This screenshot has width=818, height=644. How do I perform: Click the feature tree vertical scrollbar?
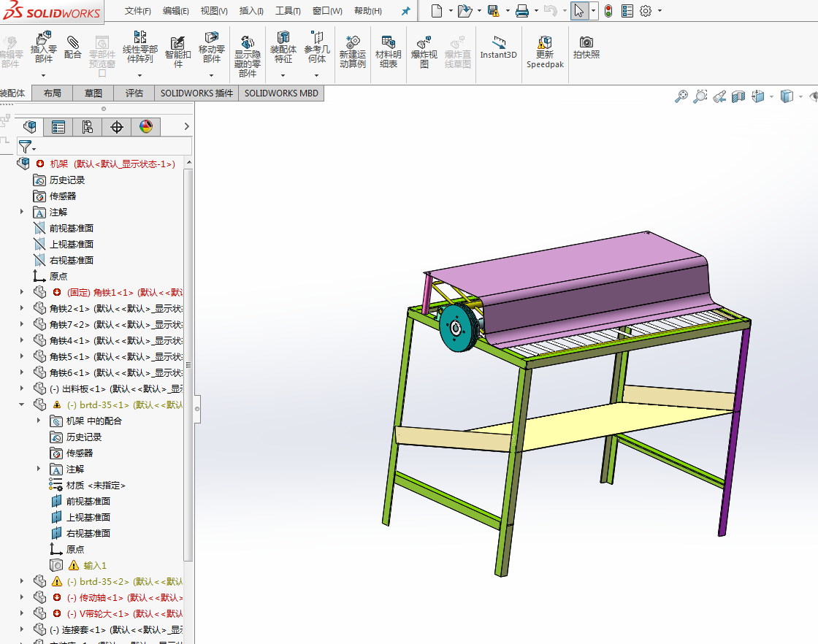(x=188, y=365)
